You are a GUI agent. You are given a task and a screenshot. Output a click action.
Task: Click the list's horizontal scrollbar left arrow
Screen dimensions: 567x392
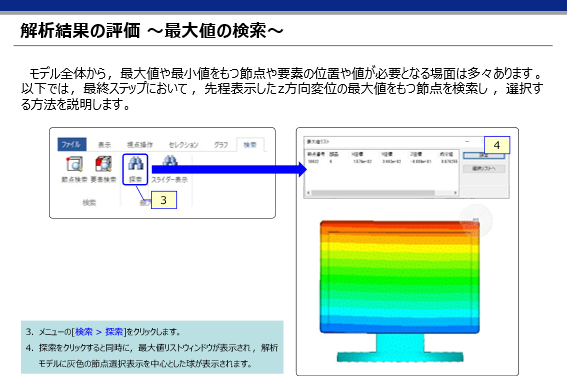click(x=308, y=193)
